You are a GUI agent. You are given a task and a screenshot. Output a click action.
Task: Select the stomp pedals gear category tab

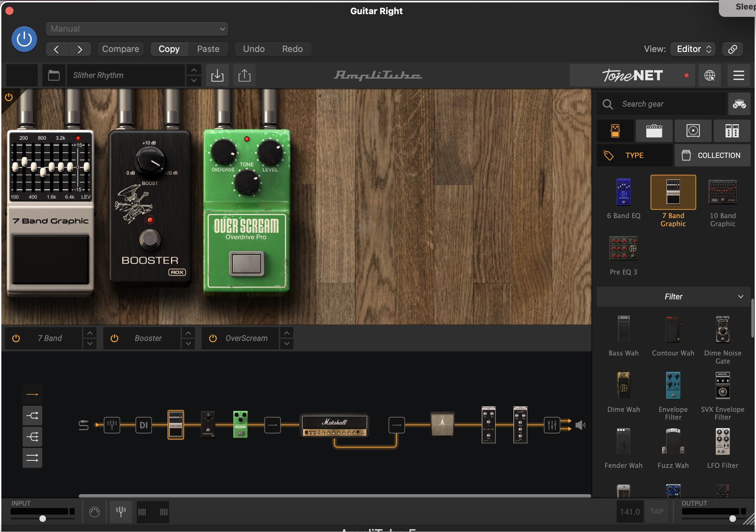click(x=615, y=131)
